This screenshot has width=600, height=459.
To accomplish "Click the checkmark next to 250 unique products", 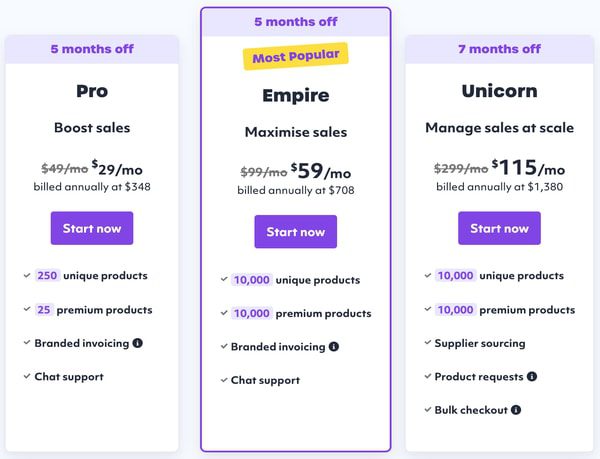I will (27, 275).
